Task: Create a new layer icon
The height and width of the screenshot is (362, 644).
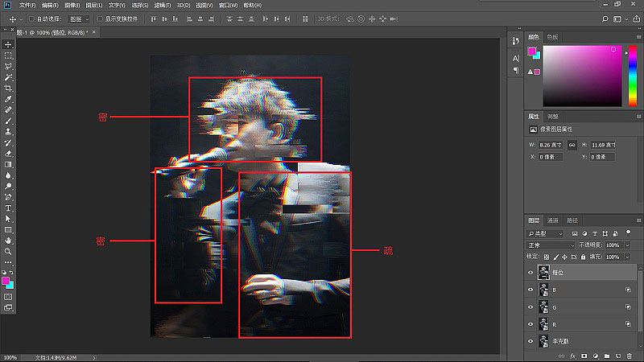Action: [x=618, y=356]
